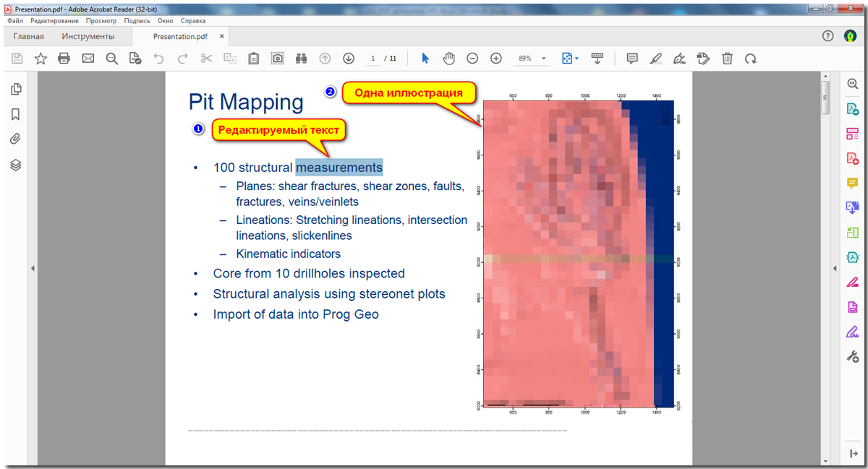Star the document with the bookmark star icon

(x=41, y=59)
